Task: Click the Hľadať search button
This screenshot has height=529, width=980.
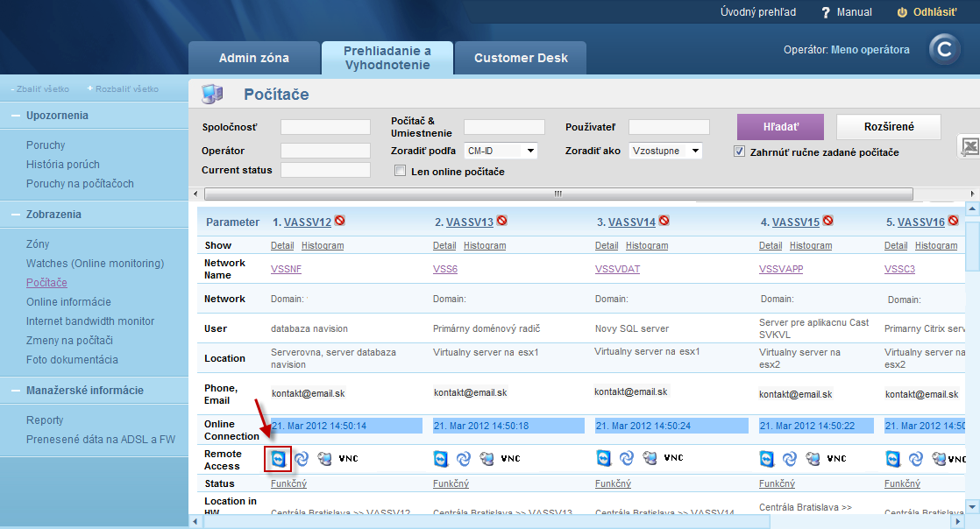Action: pyautogui.click(x=781, y=127)
